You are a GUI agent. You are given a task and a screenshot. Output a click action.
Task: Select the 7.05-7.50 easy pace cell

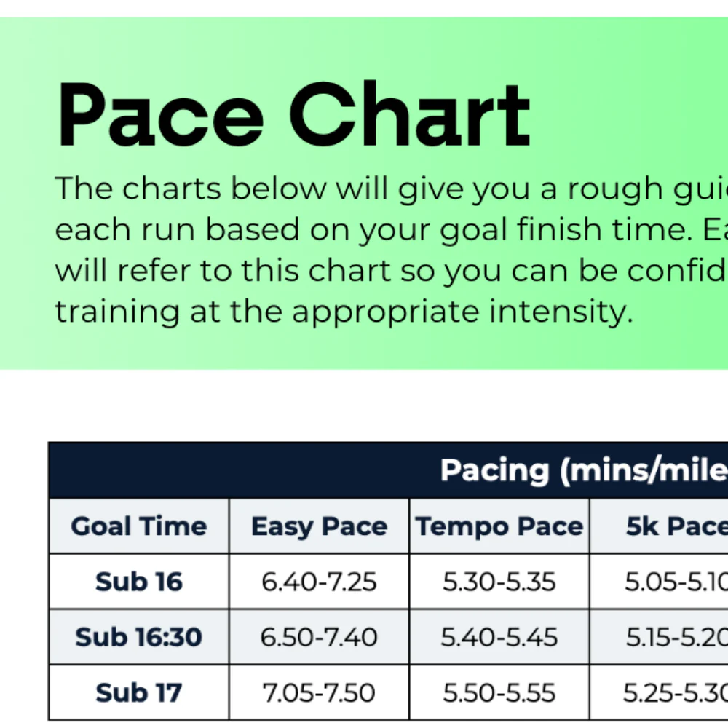tap(319, 692)
